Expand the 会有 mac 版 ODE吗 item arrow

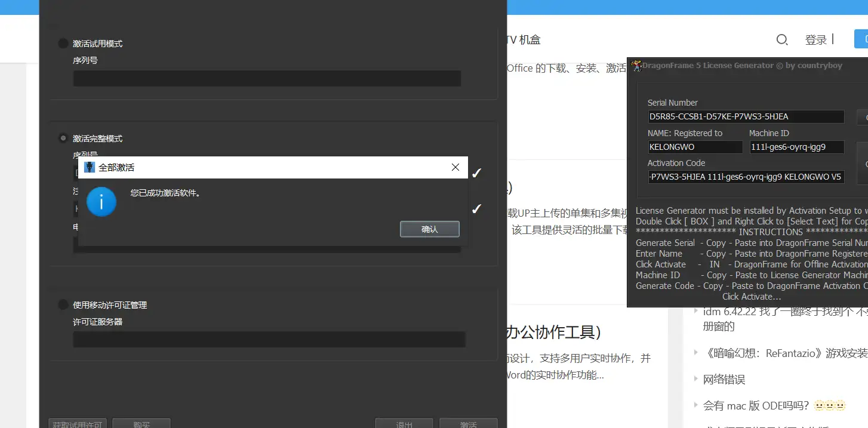pyautogui.click(x=695, y=405)
